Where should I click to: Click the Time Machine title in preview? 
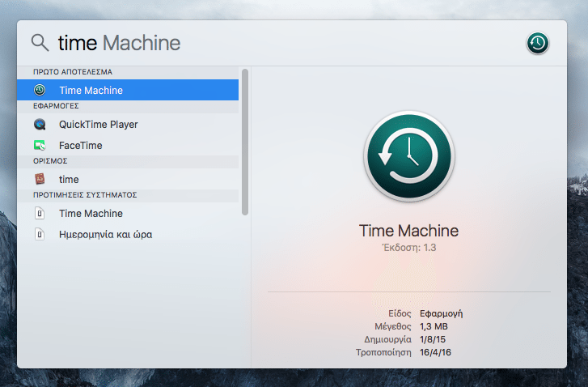coord(408,231)
